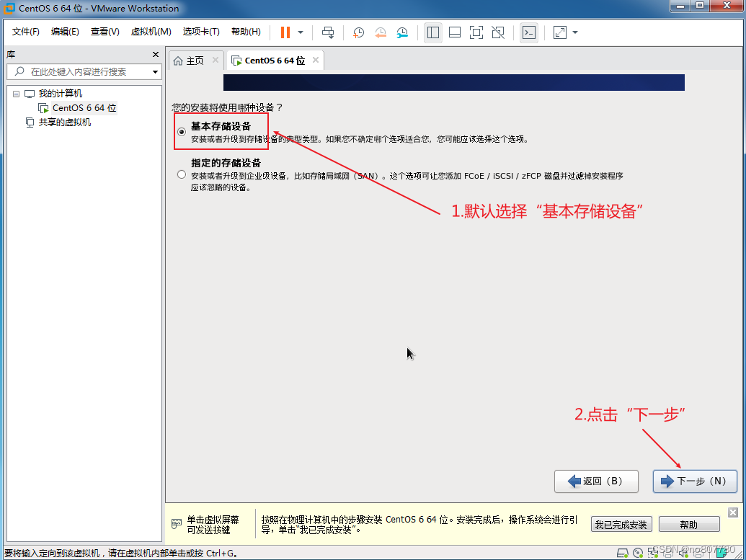The image size is (746, 560).
Task: Click inside the library search field
Action: point(79,71)
